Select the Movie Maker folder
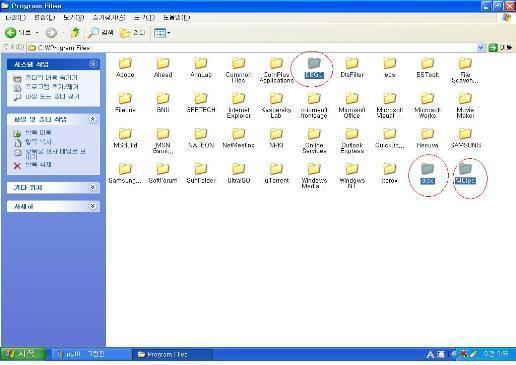This screenshot has height=365, width=516. pyautogui.click(x=465, y=105)
